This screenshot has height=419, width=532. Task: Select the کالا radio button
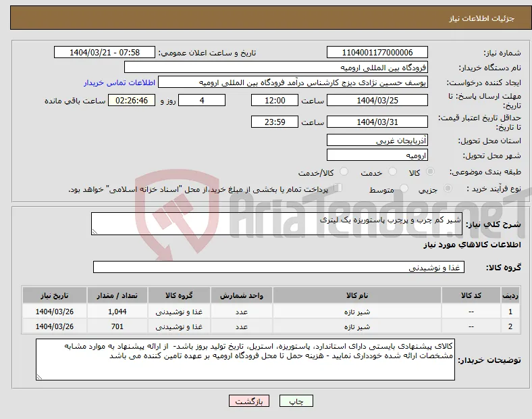[430, 172]
